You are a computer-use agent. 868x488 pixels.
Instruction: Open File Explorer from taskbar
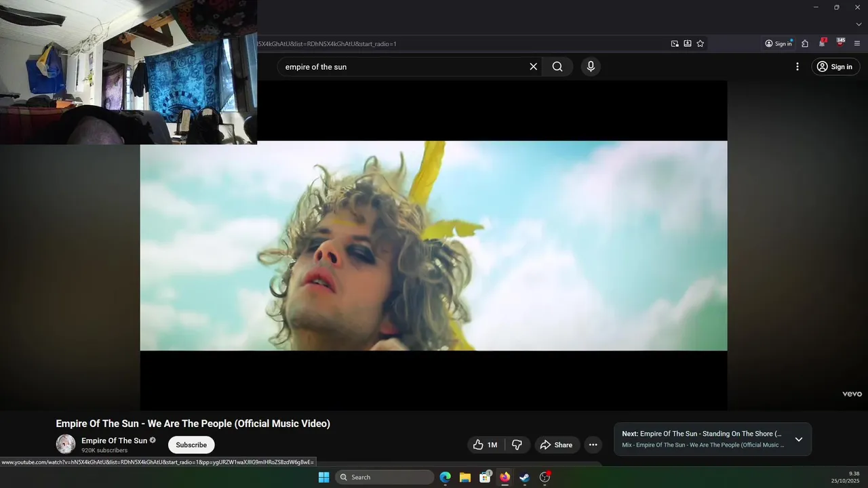465,477
